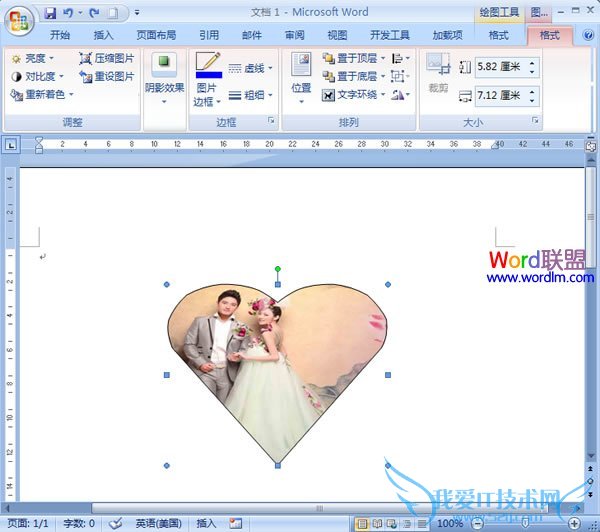
Task: Open the align objects icon menu
Action: point(400,59)
